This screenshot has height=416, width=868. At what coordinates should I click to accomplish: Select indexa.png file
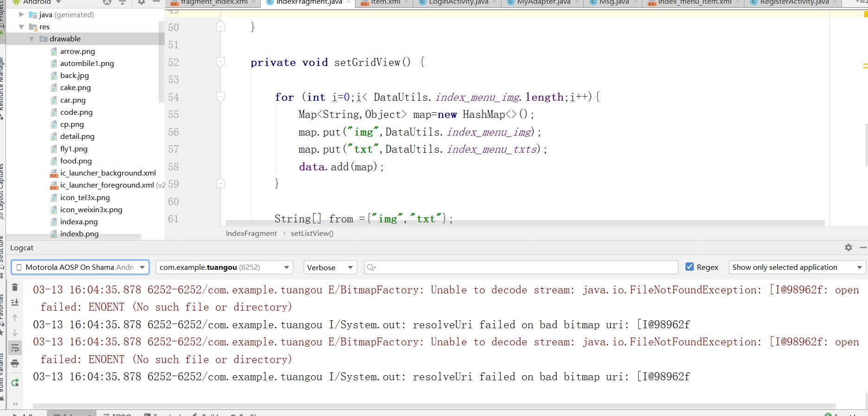tap(79, 221)
